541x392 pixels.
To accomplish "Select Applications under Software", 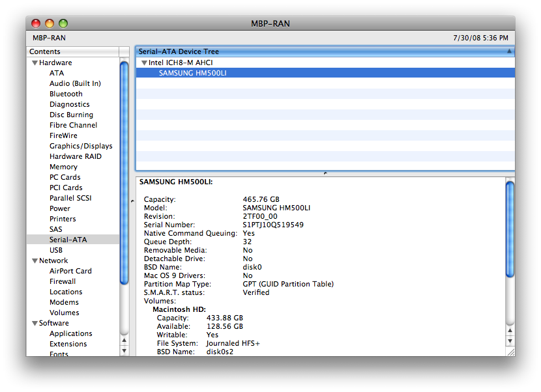I will pos(71,333).
